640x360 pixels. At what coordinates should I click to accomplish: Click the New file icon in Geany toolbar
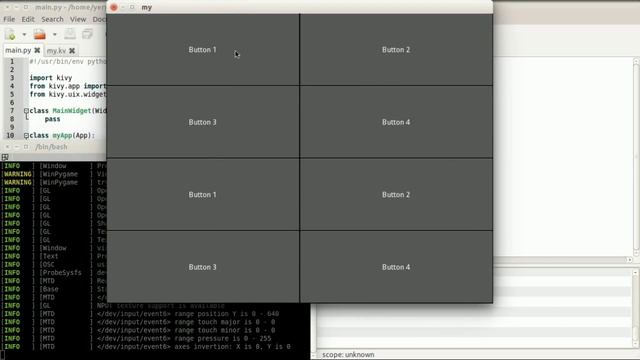pyautogui.click(x=11, y=35)
